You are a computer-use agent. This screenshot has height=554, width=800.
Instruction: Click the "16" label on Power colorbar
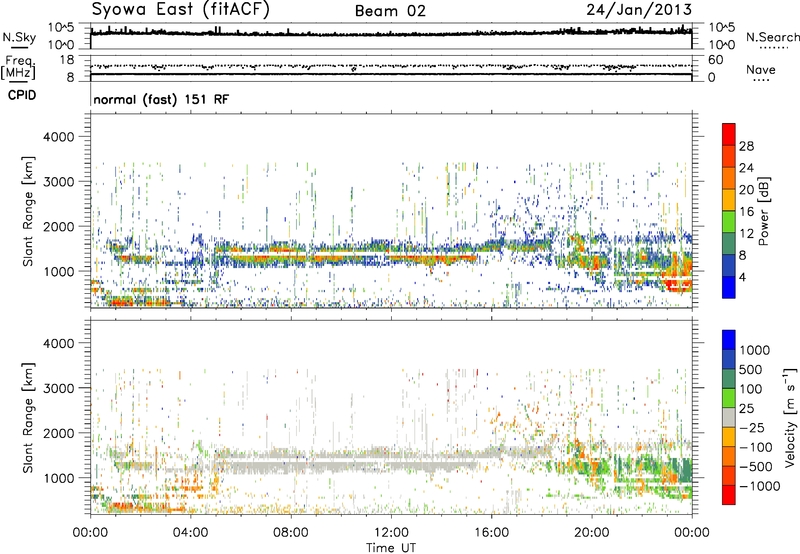click(x=746, y=212)
